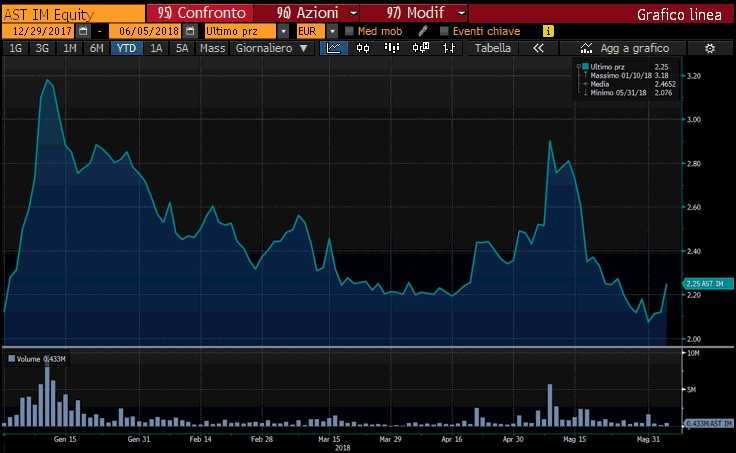The width and height of the screenshot is (736, 453).
Task: Click the Tabella button
Action: click(492, 48)
